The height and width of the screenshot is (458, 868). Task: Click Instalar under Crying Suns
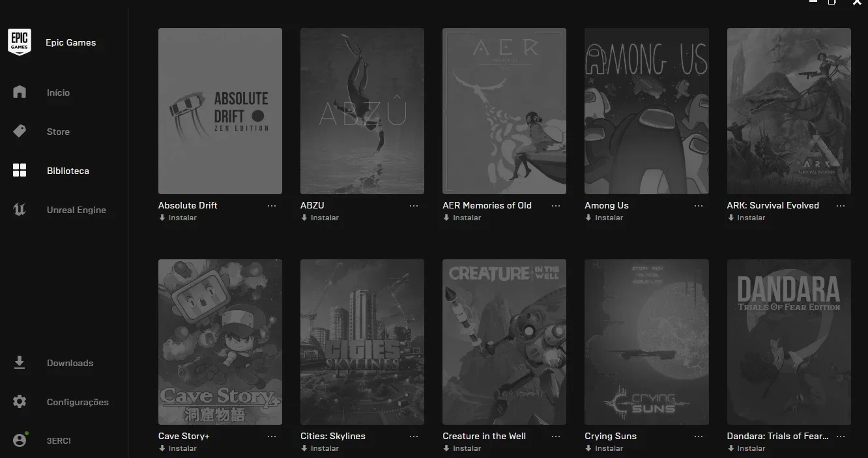point(604,448)
